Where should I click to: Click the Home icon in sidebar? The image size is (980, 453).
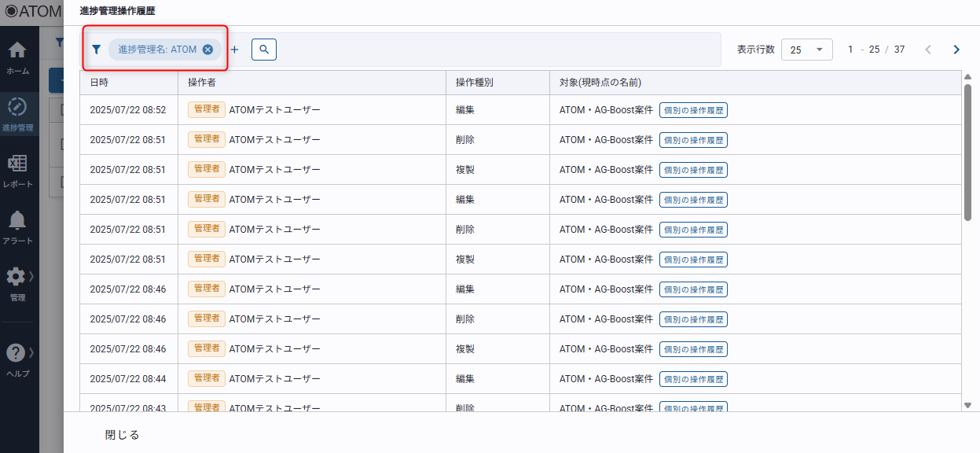pos(17,51)
